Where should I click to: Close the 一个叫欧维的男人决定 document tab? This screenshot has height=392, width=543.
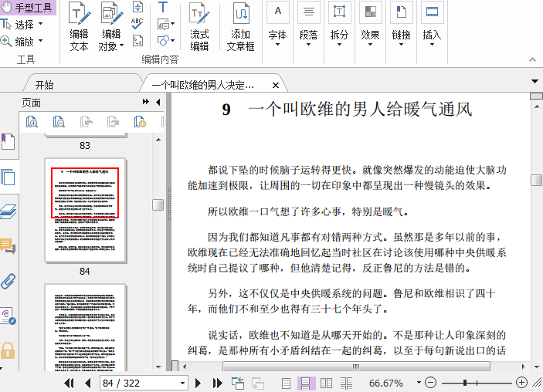click(276, 85)
